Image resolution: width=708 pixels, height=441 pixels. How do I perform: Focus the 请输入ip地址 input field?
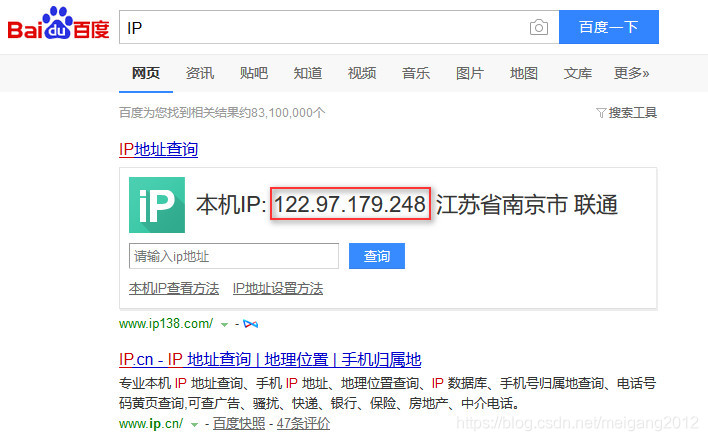pos(234,256)
